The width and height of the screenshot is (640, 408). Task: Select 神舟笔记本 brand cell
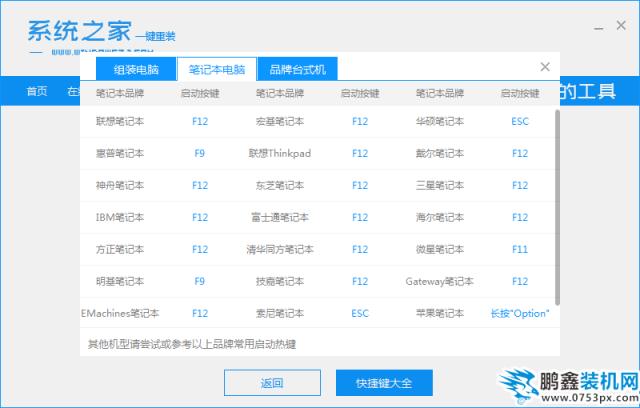pyautogui.click(x=120, y=185)
